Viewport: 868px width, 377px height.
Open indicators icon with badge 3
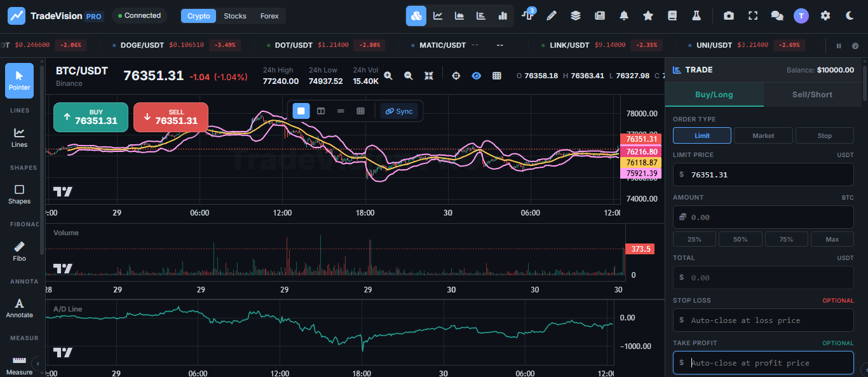coord(527,15)
